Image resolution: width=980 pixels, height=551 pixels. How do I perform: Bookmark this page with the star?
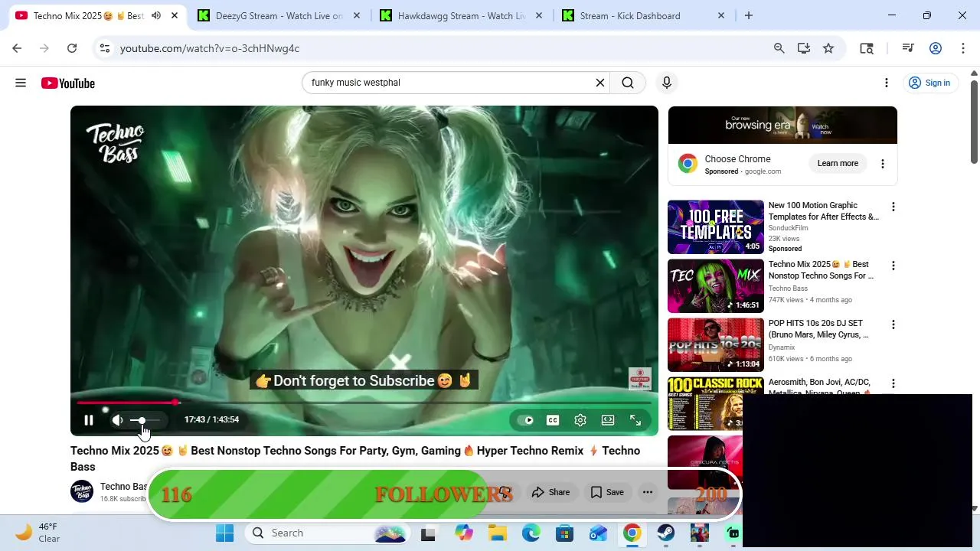(828, 48)
